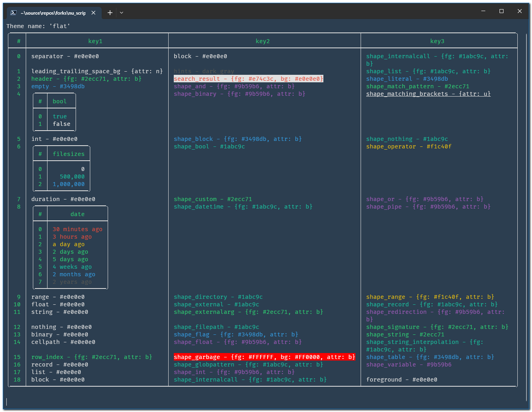Click the '1,000,000' filesize value
The image size is (532, 412).
69,184
